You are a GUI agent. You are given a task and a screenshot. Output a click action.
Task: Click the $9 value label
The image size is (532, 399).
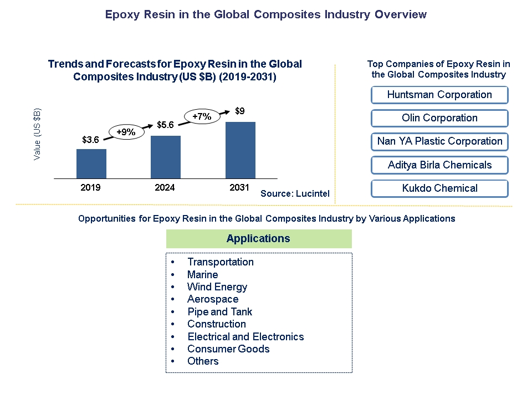click(x=240, y=111)
